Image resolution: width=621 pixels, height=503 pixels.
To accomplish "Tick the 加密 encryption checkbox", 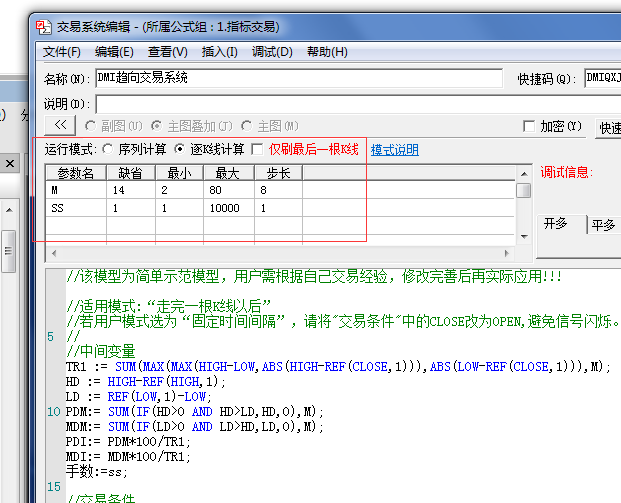I will [529, 127].
